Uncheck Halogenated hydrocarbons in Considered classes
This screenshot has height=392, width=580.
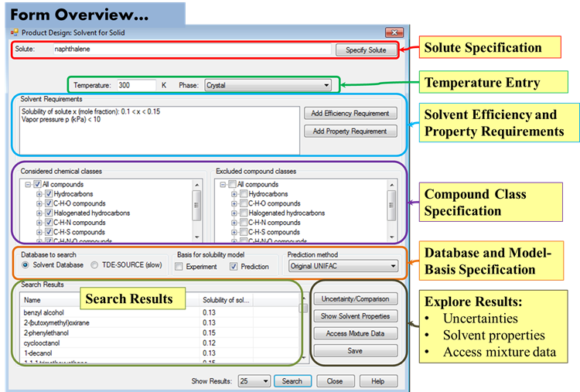[x=49, y=213]
